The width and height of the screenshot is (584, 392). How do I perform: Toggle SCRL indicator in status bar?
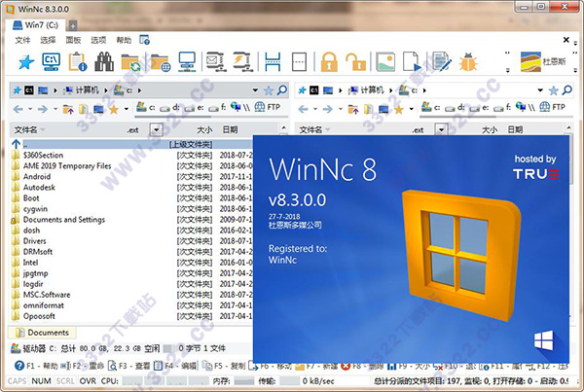pyautogui.click(x=65, y=381)
